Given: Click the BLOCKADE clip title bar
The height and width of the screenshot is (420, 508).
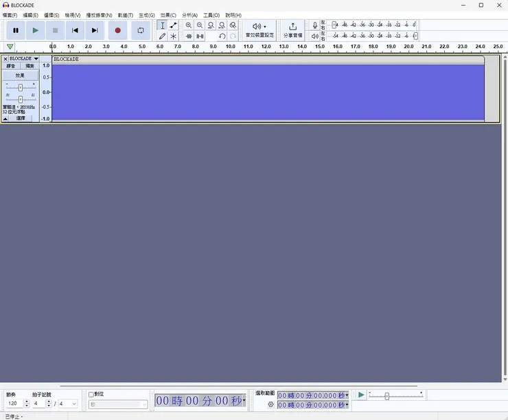Looking at the screenshot, I should (268, 59).
